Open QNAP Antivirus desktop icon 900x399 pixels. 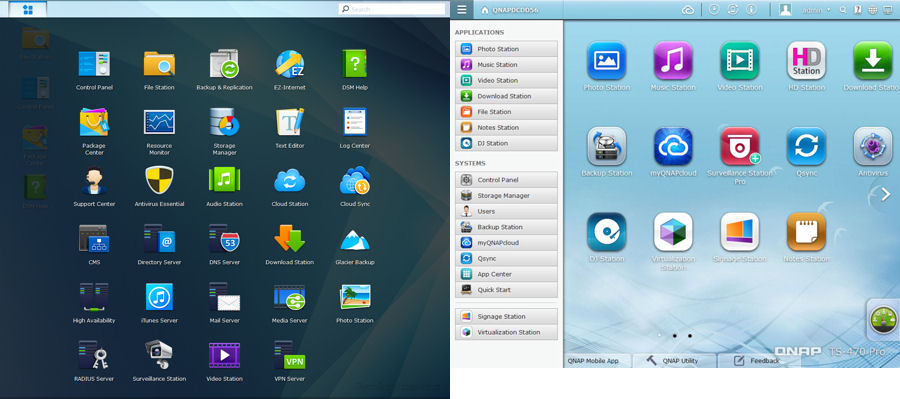click(x=872, y=146)
